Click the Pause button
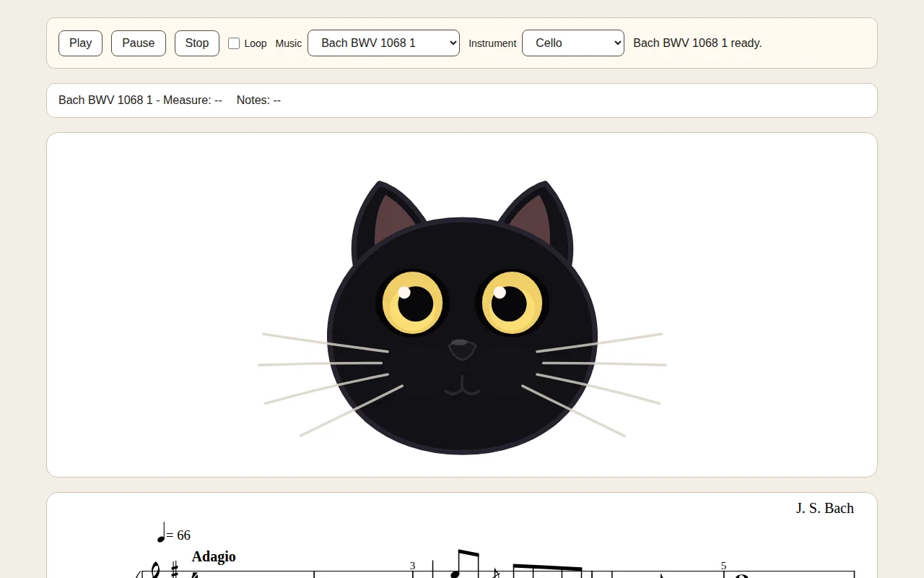The image size is (924, 578). tap(139, 43)
